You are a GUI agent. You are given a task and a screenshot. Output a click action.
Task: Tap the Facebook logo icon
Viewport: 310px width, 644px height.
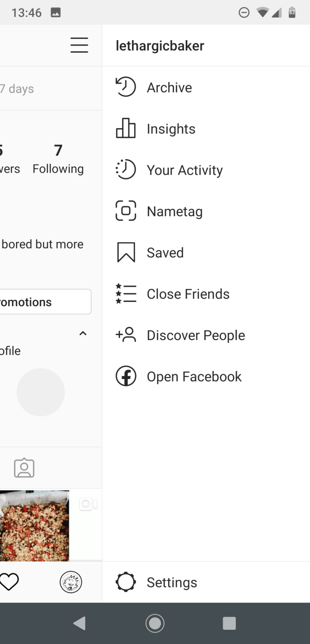click(x=126, y=376)
